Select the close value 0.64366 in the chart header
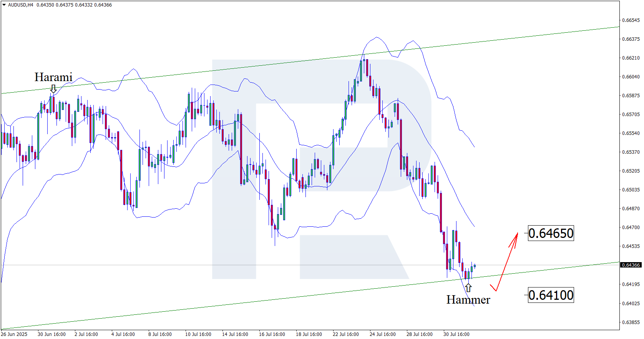This screenshot has width=644, height=339. coord(103,5)
